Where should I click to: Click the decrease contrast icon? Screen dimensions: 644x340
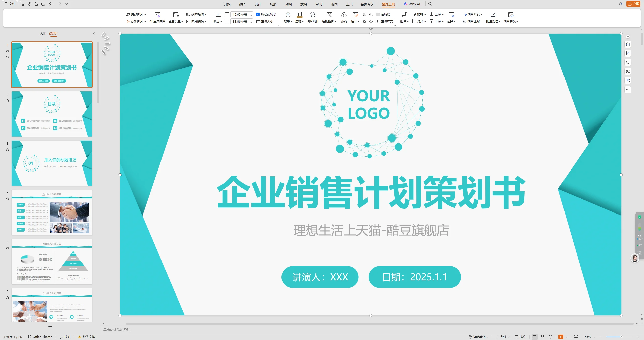pyautogui.click(x=371, y=14)
